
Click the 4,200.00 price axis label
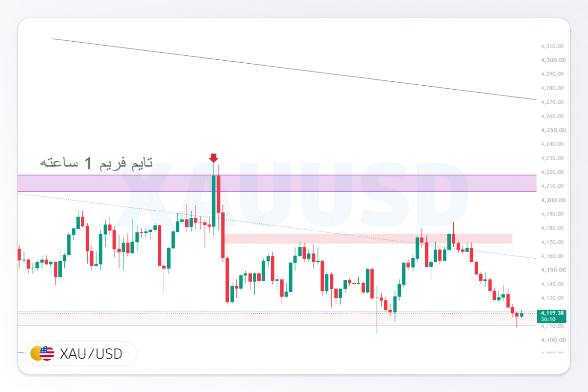pyautogui.click(x=553, y=200)
